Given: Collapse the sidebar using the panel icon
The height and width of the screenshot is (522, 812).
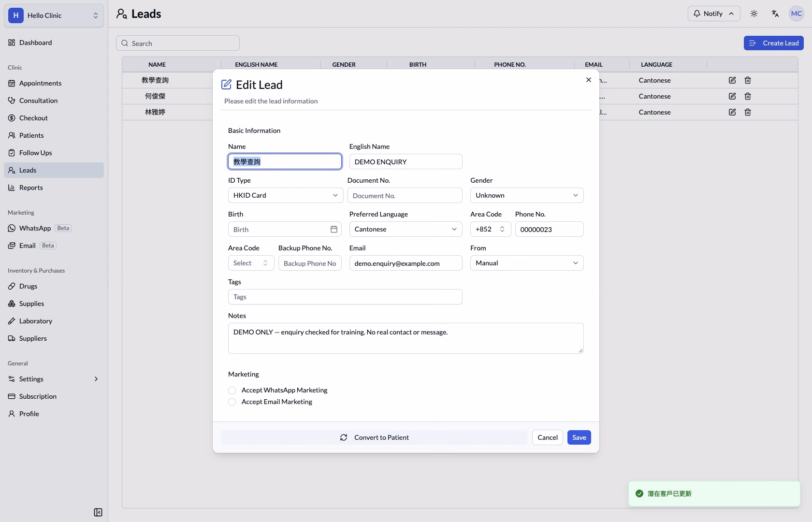Looking at the screenshot, I should pyautogui.click(x=98, y=512).
